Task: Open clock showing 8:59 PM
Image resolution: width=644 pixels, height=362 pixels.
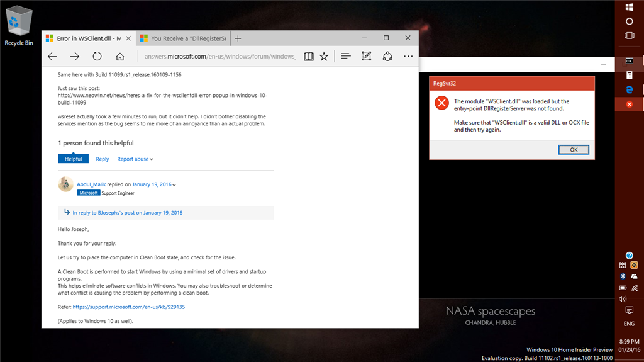Action: click(x=629, y=346)
